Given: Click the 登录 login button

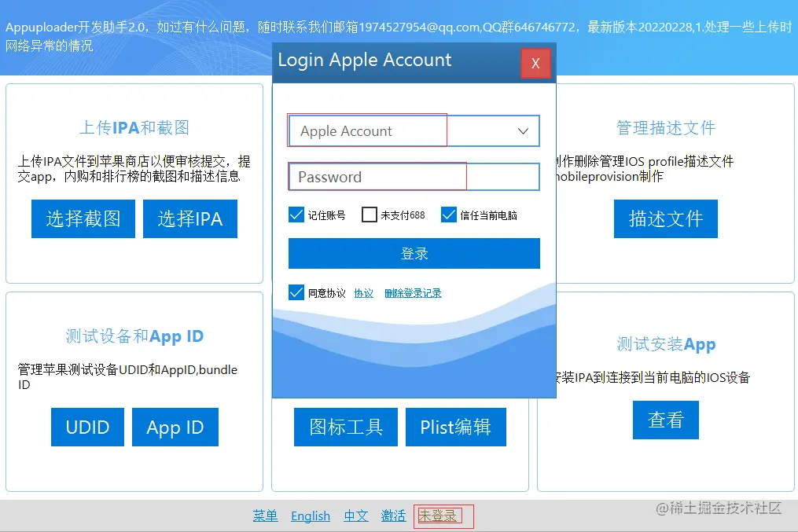Looking at the screenshot, I should (x=413, y=253).
